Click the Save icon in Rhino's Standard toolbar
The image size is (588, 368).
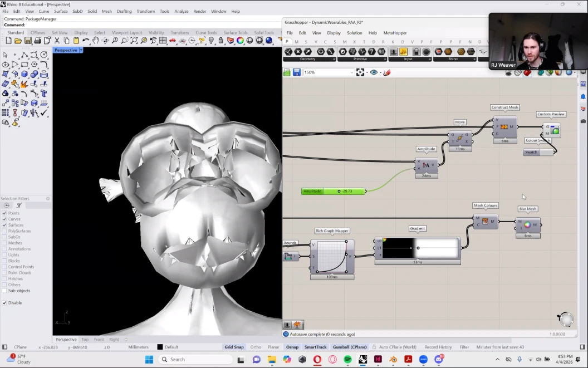click(28, 41)
